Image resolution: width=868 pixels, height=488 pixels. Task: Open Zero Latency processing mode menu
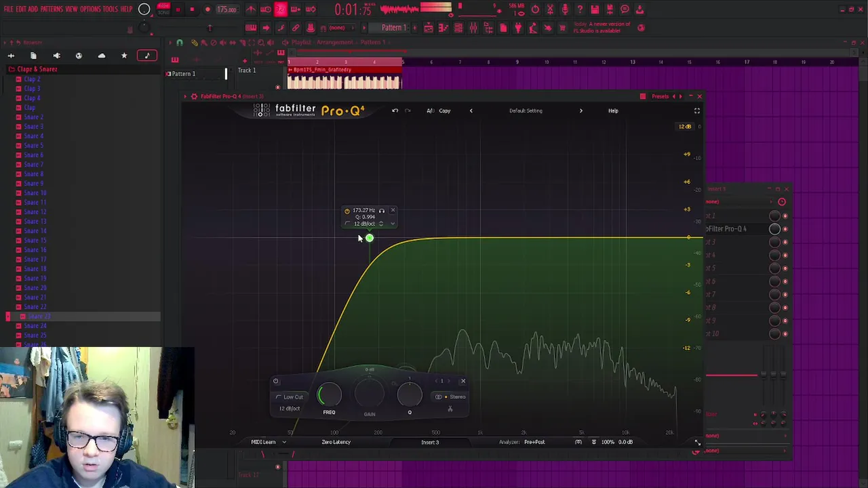336,442
